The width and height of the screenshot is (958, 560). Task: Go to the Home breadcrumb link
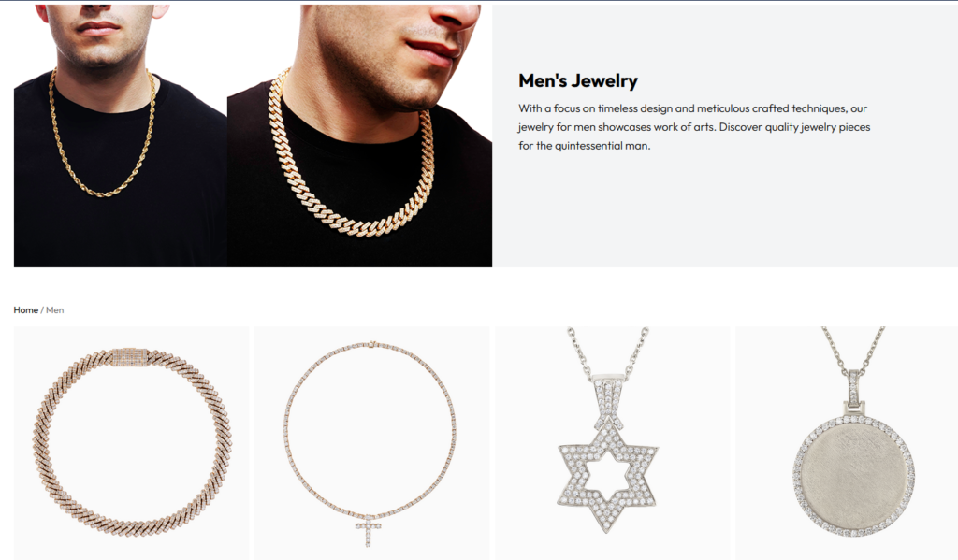click(x=25, y=309)
